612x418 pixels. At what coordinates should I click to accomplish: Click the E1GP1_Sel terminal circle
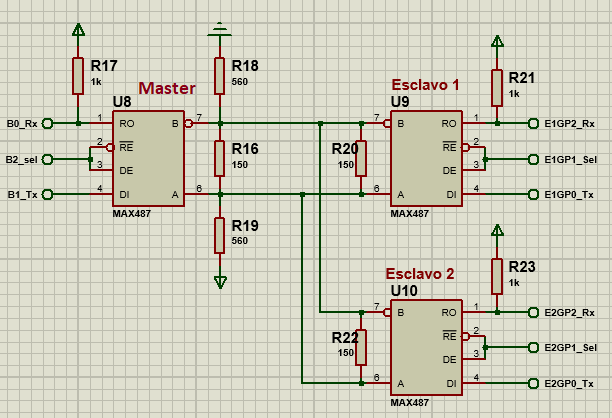click(533, 159)
